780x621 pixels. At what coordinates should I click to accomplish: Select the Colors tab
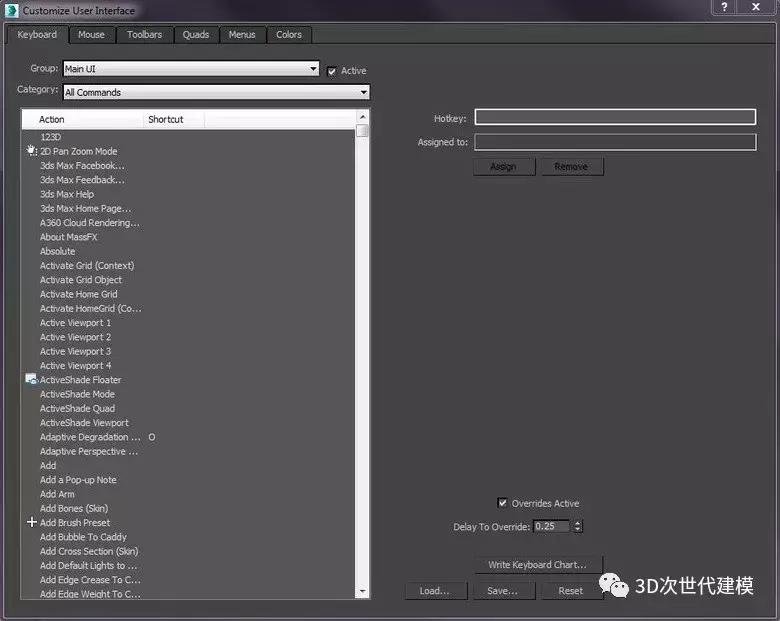(x=289, y=35)
